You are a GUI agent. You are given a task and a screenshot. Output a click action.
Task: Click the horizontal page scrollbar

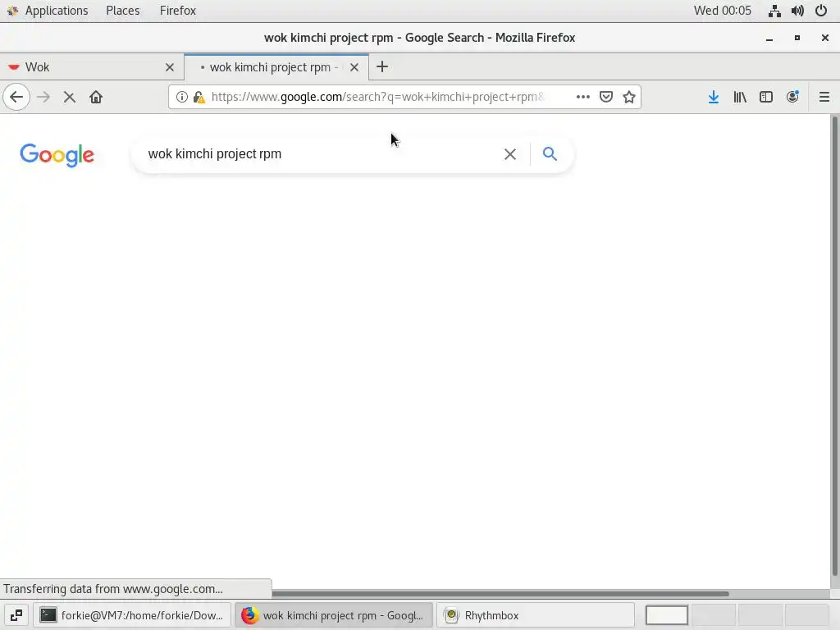point(500,594)
